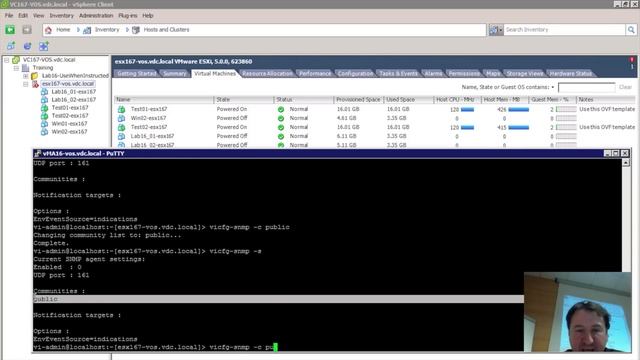This screenshot has height=360, width=640.
Task: Select the Training datacenter in the tree
Action: tap(43, 68)
